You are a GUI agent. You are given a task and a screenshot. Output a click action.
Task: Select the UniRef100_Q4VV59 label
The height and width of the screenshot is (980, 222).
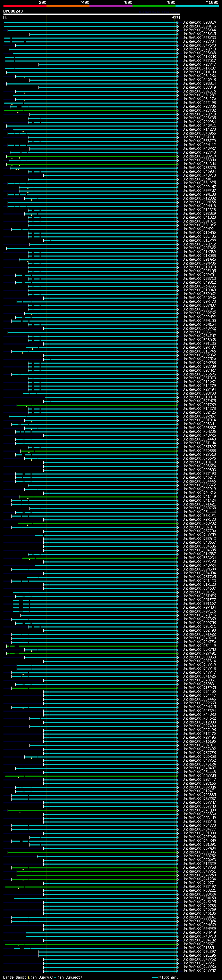(199, 535)
